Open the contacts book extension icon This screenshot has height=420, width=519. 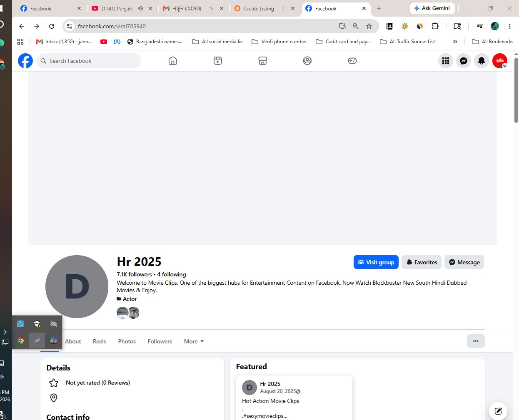pyautogui.click(x=390, y=26)
